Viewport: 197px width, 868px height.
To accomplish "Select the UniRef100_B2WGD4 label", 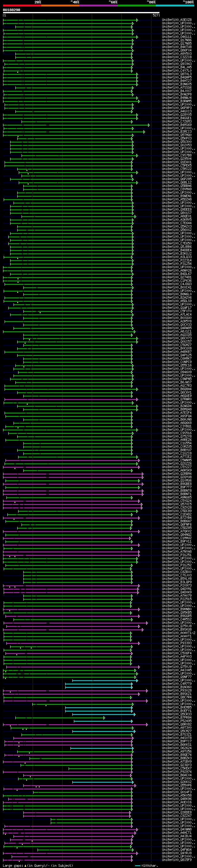I will click(177, 406).
